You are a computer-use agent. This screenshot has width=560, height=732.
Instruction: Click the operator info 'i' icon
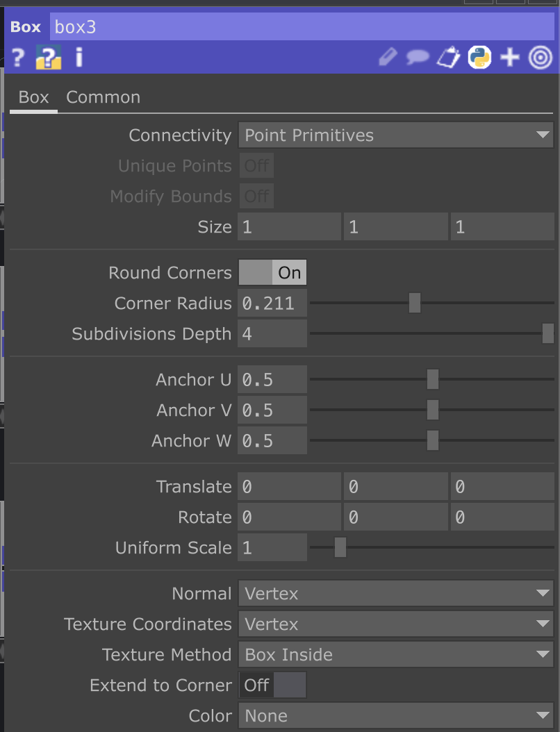(x=79, y=58)
